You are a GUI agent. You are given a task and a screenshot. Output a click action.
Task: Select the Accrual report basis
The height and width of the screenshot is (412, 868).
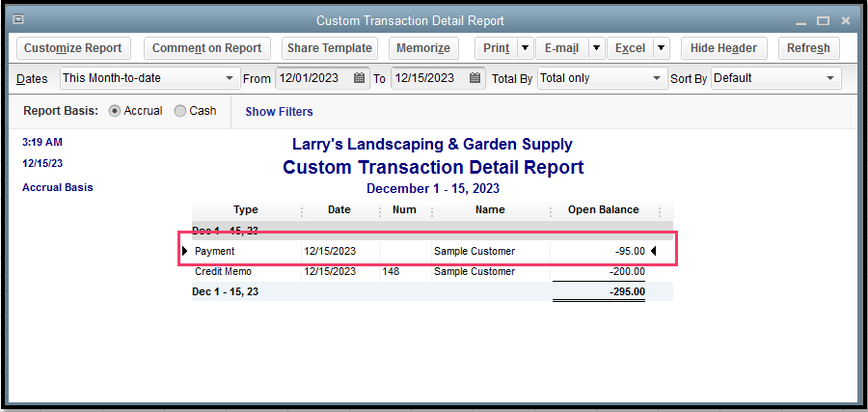[x=115, y=111]
